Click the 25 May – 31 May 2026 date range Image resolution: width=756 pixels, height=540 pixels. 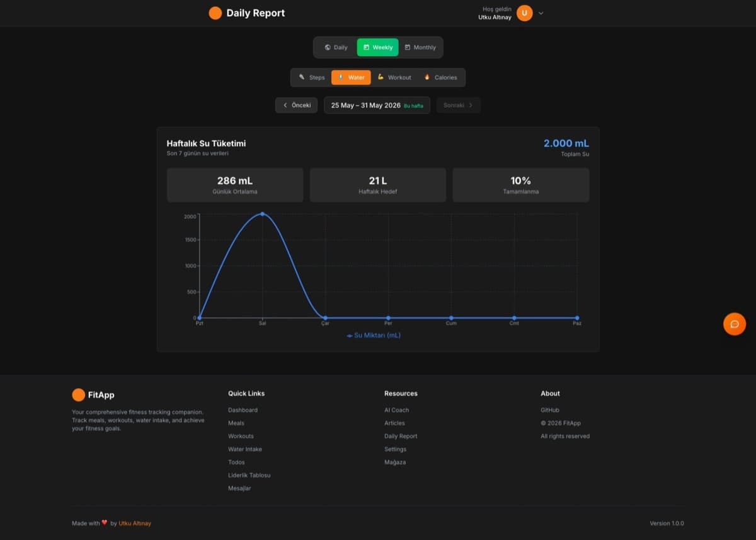[377, 105]
